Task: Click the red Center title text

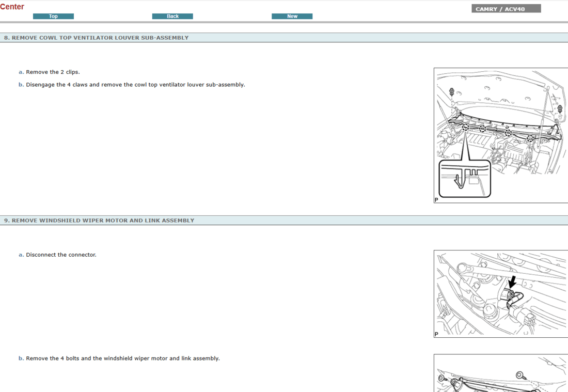Action: [12, 7]
